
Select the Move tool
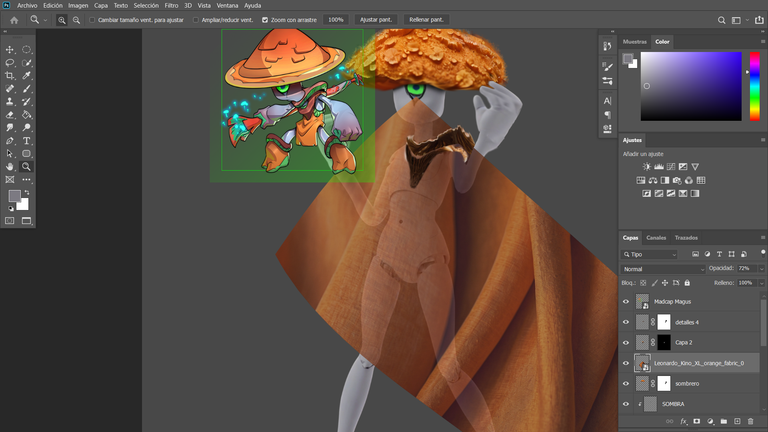pyautogui.click(x=10, y=49)
